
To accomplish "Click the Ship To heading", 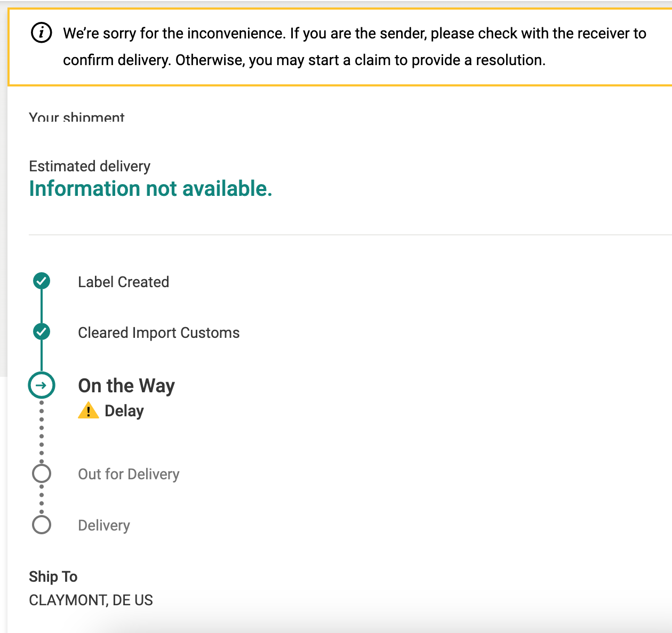I will [53, 576].
